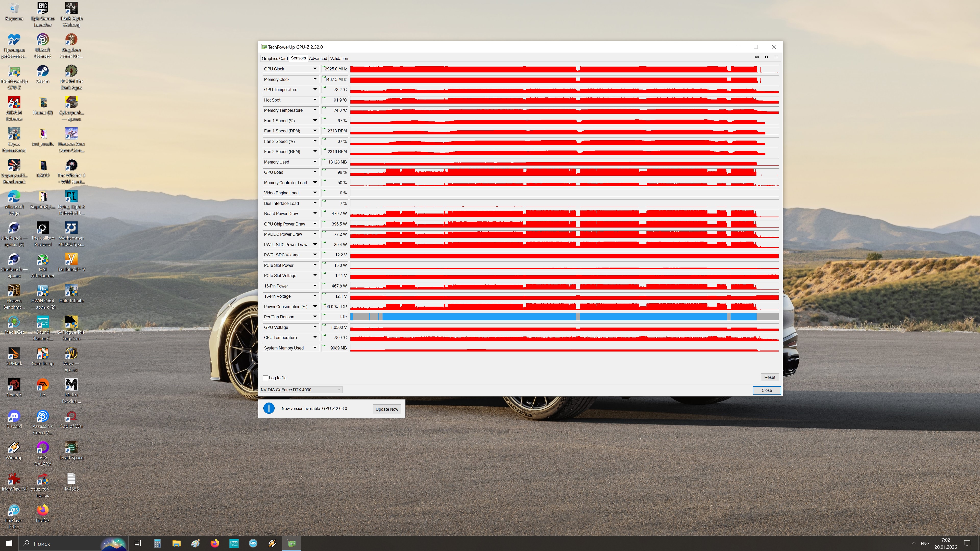Open Firefox from the taskbar

pos(215,543)
